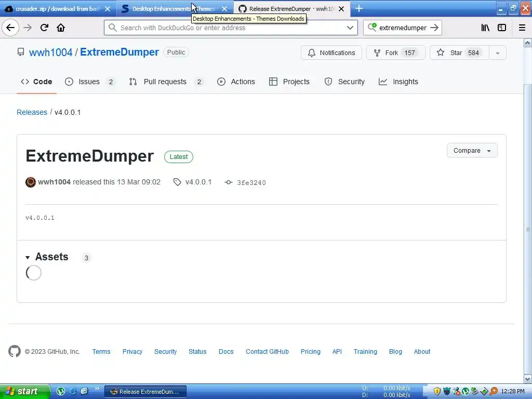Open the Terms footer link
This screenshot has height=399, width=532.
click(x=101, y=352)
